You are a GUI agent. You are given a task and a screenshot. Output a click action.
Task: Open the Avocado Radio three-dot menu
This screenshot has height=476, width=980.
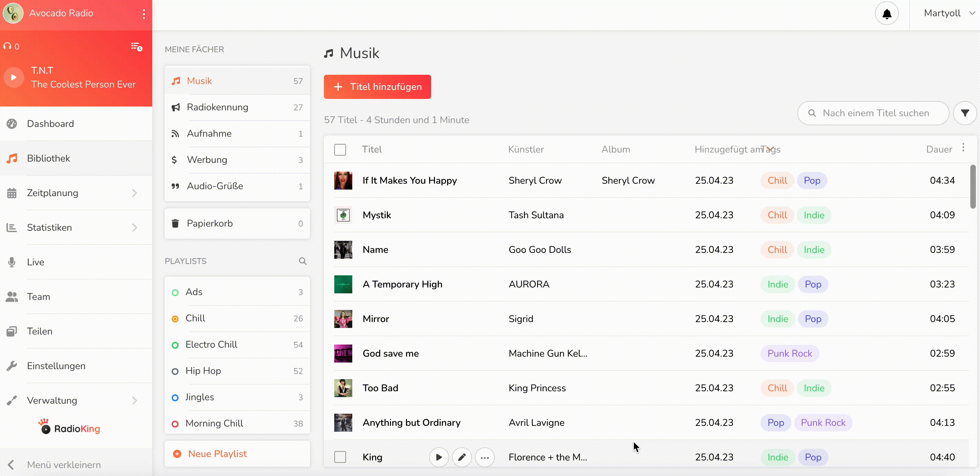(144, 14)
